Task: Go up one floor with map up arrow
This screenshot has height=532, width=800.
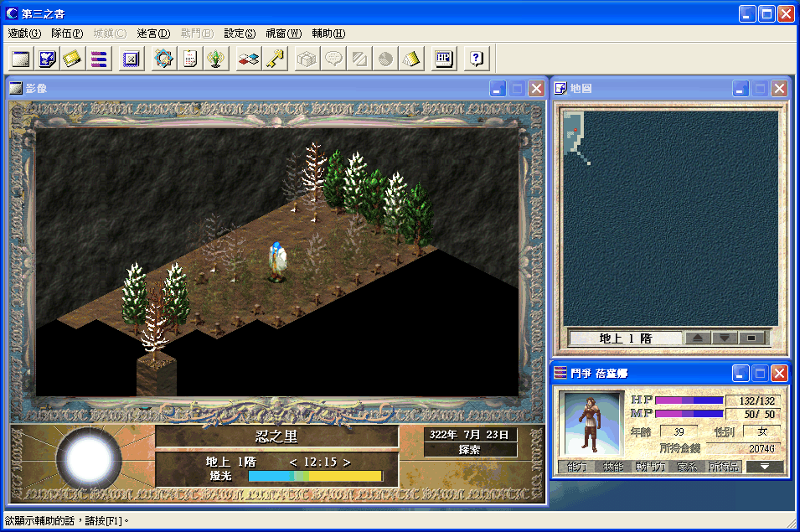Action: 698,338
